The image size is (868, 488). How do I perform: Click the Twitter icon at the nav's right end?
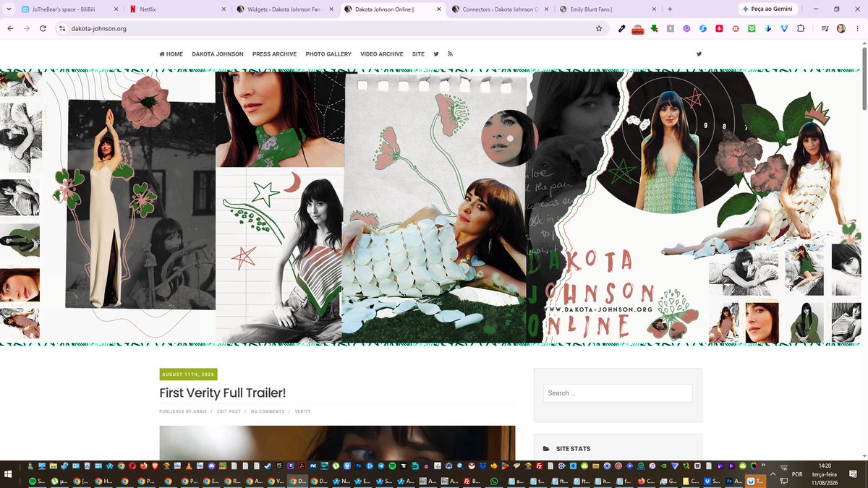pos(699,54)
